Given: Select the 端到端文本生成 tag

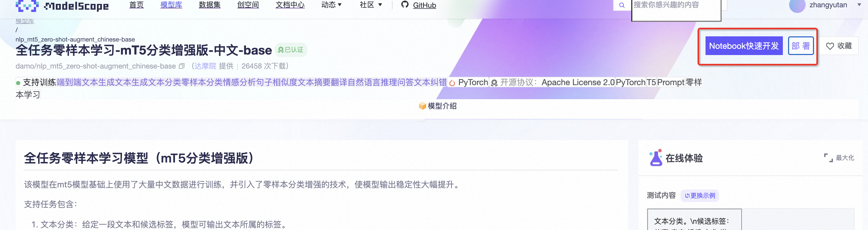Looking at the screenshot, I should tap(86, 82).
